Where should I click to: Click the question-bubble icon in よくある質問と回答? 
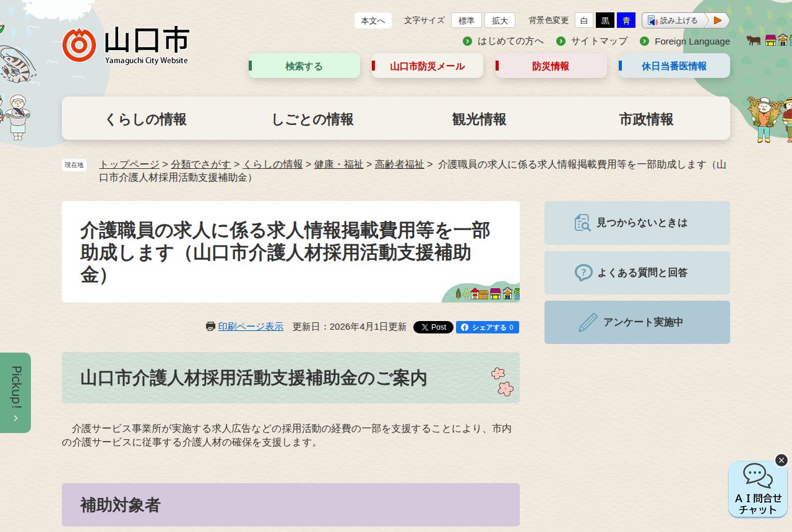[x=583, y=273]
